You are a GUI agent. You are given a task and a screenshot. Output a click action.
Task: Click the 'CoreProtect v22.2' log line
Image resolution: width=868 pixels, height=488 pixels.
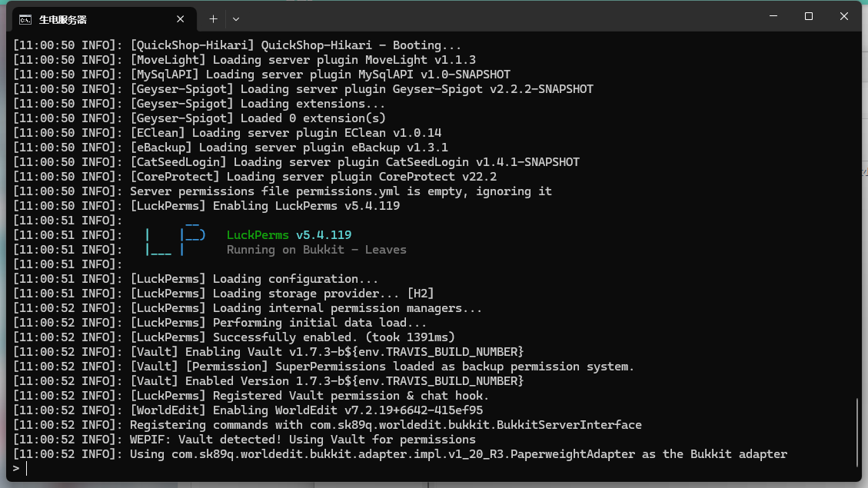[254, 177]
